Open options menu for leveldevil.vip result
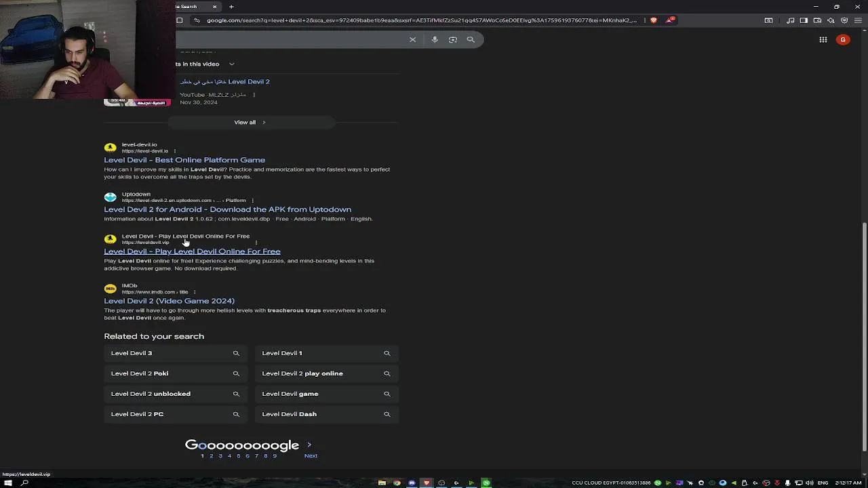 pos(256,242)
